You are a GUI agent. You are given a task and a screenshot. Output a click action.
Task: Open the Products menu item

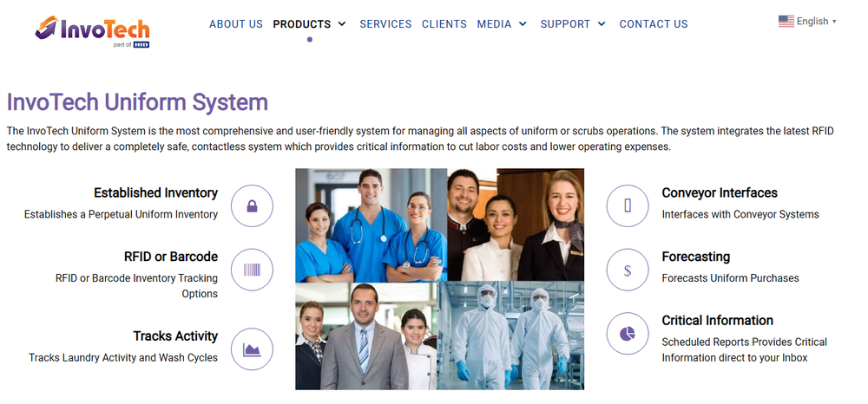pyautogui.click(x=302, y=24)
